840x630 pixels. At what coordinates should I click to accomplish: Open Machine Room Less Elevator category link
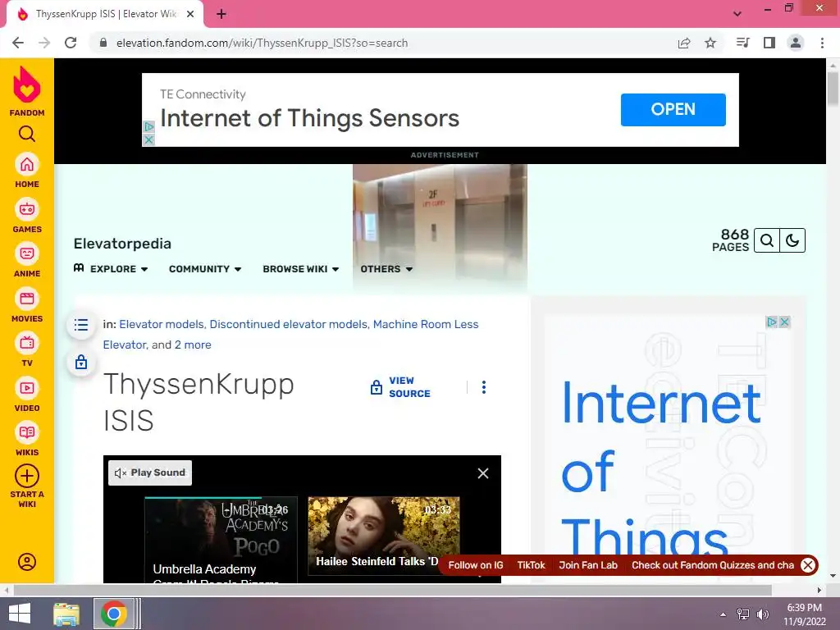[x=291, y=335]
